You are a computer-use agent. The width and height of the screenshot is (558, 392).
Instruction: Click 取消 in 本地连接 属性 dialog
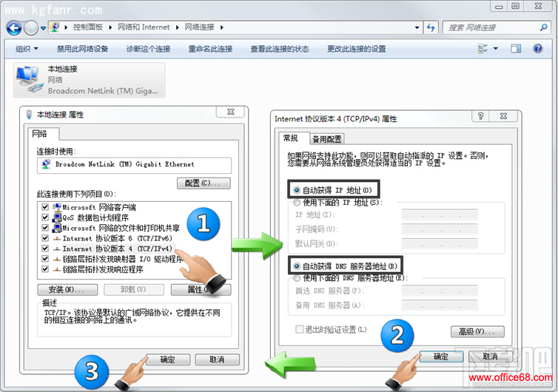217,359
